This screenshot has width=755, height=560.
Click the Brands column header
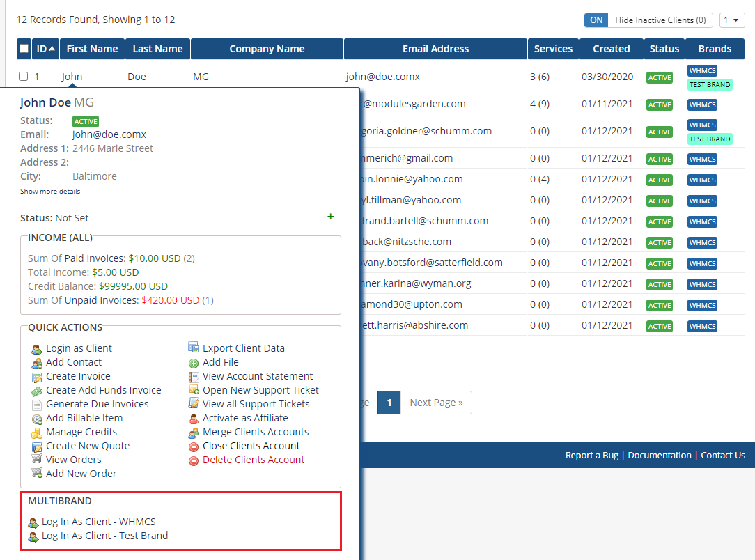[x=715, y=49]
